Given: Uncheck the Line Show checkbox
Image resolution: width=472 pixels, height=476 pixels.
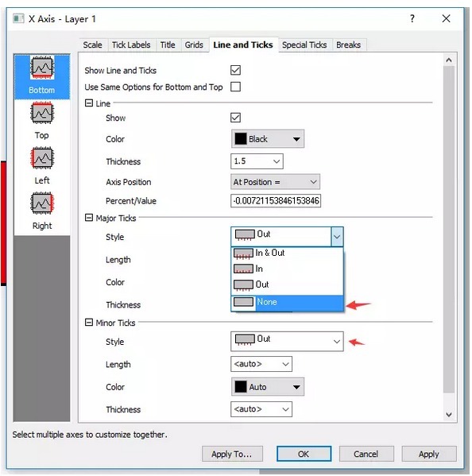Looking at the screenshot, I should [235, 118].
